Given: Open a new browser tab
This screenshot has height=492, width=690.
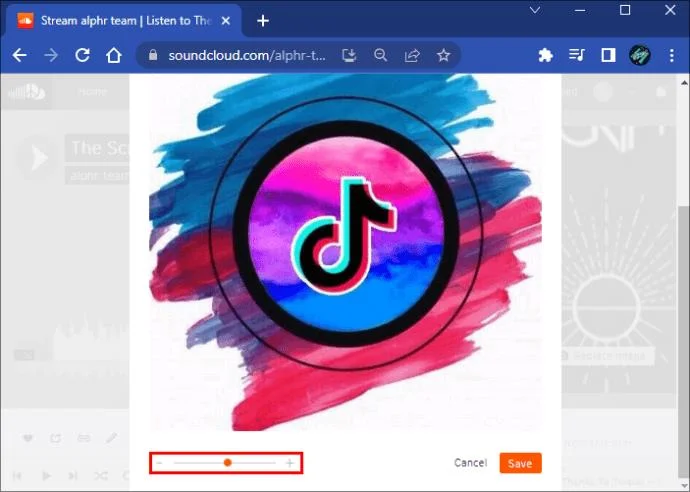Looking at the screenshot, I should coord(263,21).
